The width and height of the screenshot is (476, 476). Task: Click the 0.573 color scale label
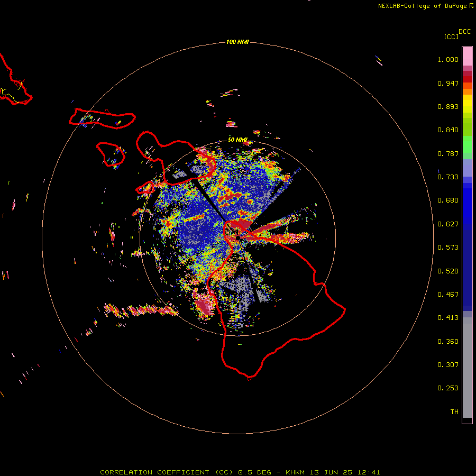pyautogui.click(x=448, y=248)
